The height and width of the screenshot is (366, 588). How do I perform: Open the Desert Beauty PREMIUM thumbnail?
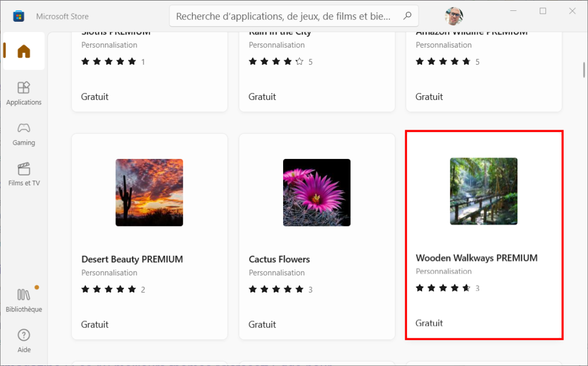(149, 193)
